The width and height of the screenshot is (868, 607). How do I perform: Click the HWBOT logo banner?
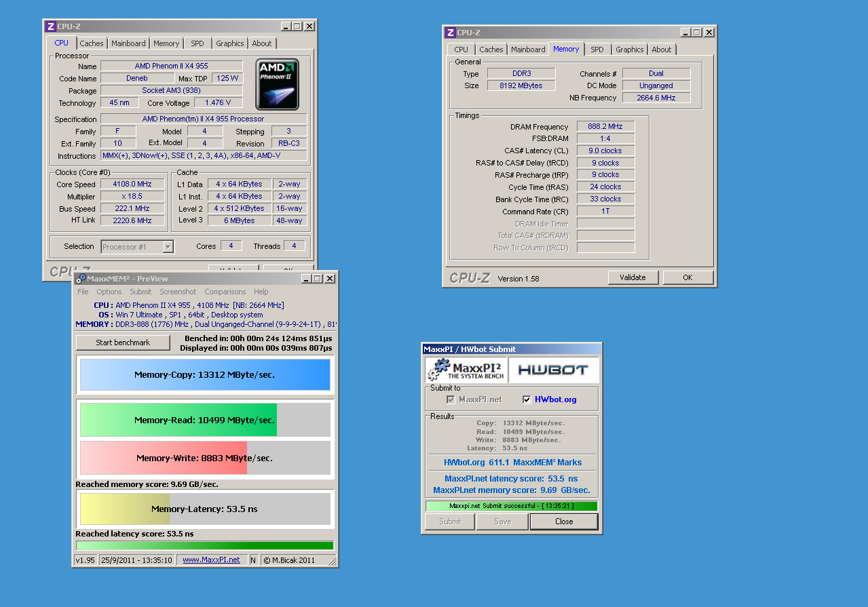point(553,370)
